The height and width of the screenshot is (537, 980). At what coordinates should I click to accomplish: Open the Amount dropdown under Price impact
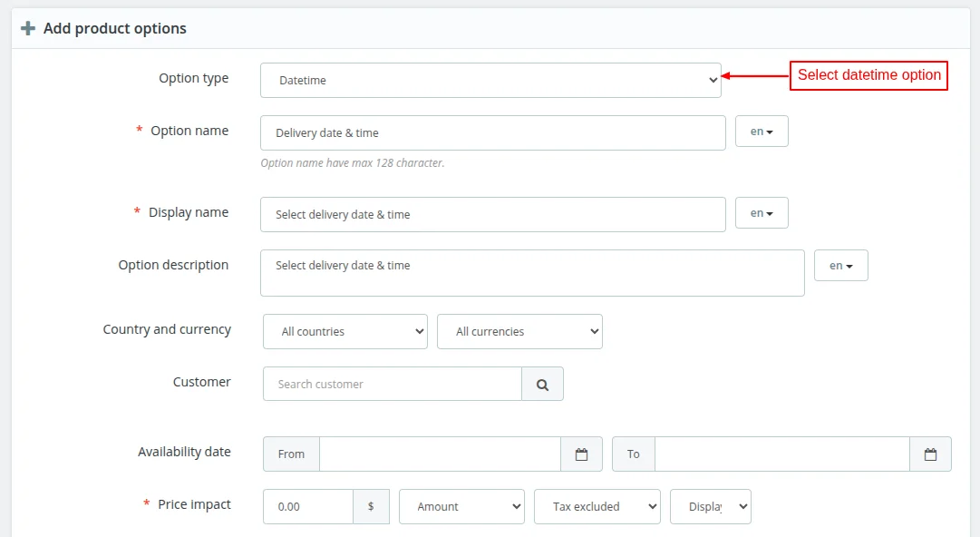click(x=461, y=506)
